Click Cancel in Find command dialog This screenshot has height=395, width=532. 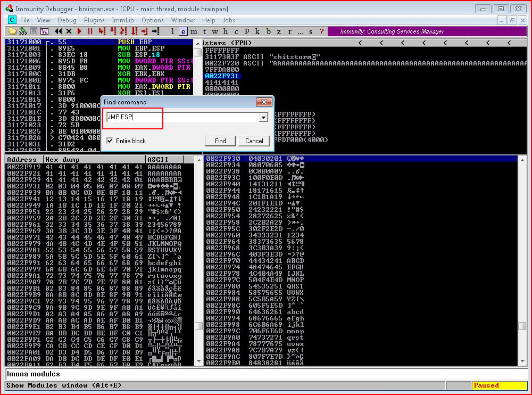coord(254,141)
